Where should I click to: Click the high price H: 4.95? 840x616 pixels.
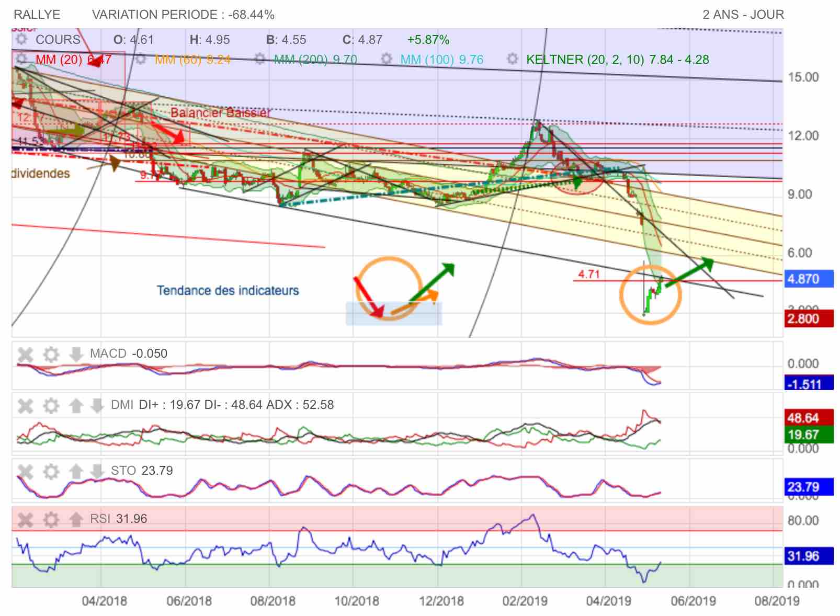[x=210, y=40]
